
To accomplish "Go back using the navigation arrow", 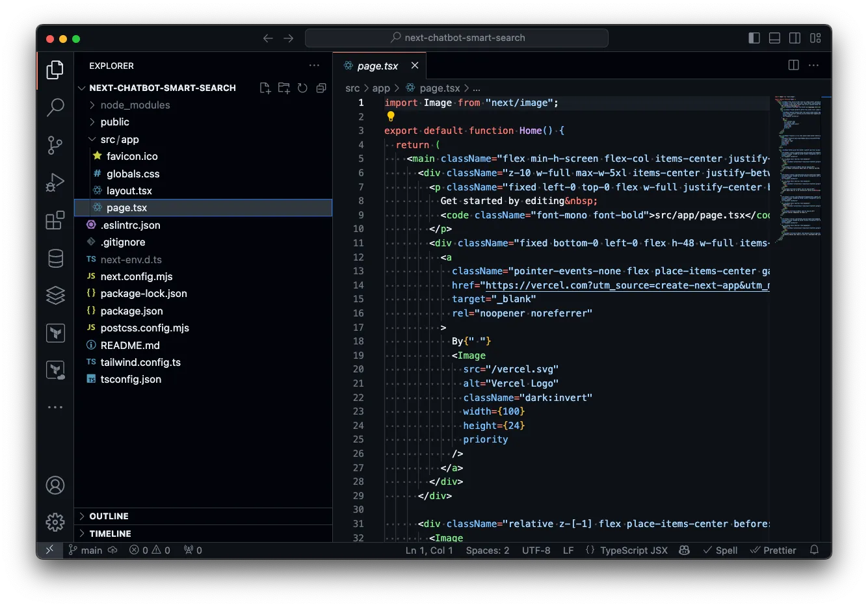I will coord(268,38).
